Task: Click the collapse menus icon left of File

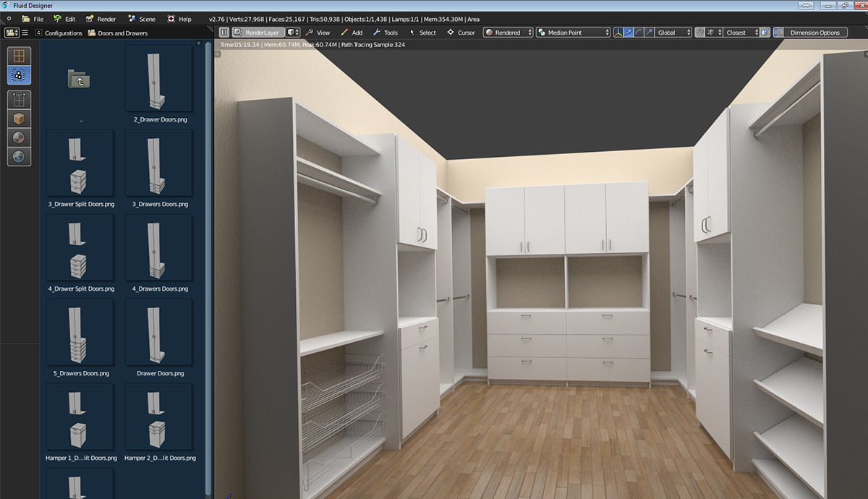Action: point(9,19)
